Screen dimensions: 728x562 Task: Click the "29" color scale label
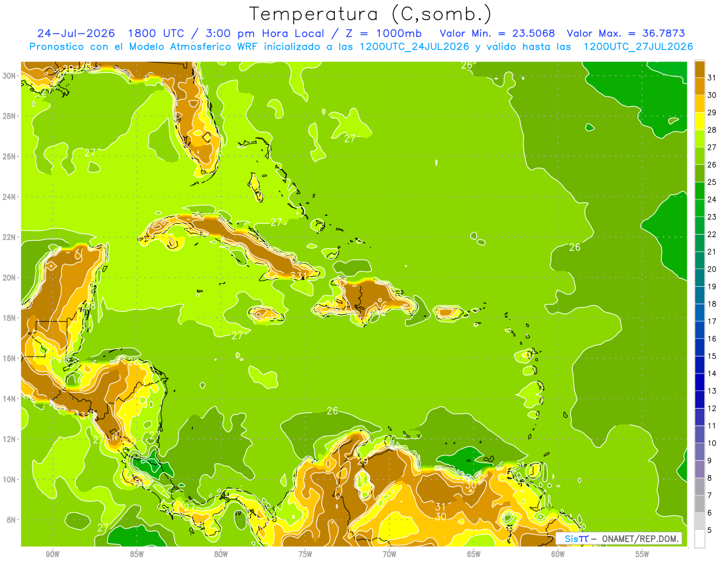pos(712,113)
